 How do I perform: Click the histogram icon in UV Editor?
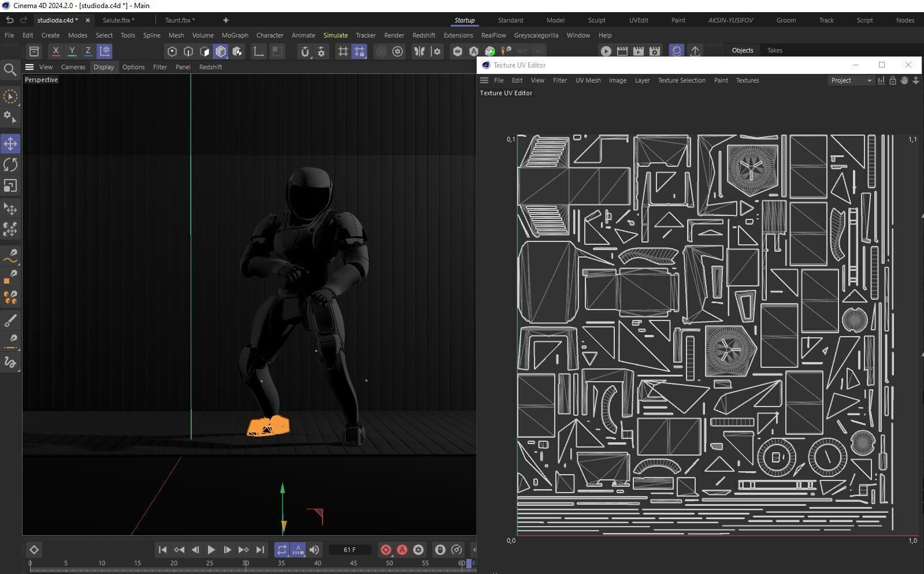881,80
